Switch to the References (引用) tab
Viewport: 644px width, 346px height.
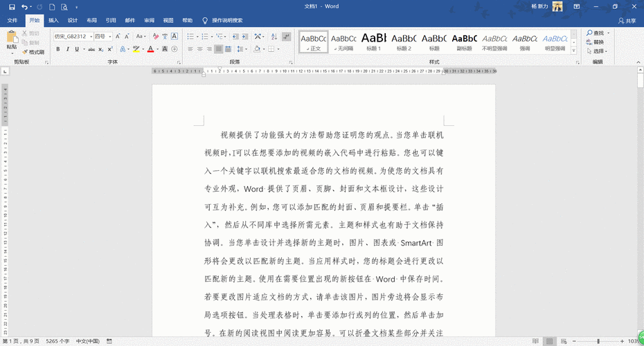coord(111,21)
